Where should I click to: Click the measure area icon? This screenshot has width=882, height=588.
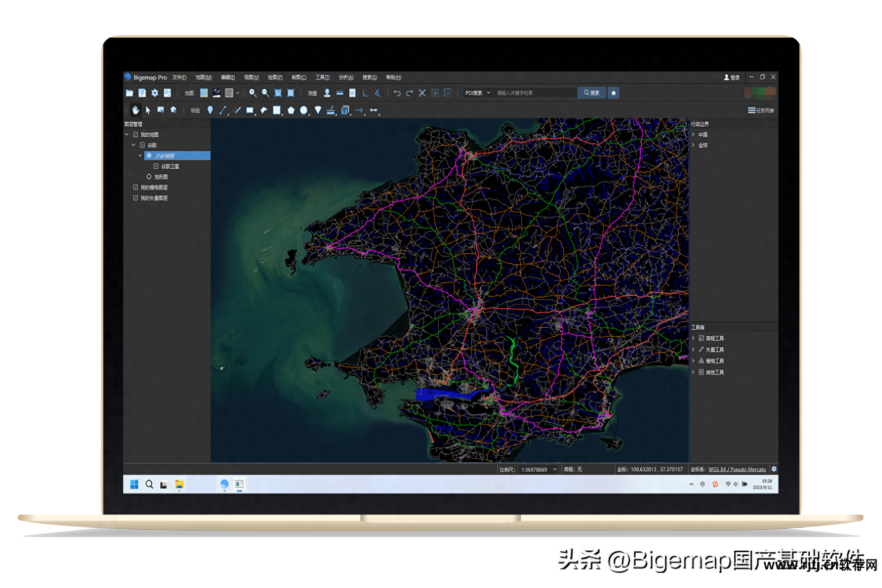(352, 93)
